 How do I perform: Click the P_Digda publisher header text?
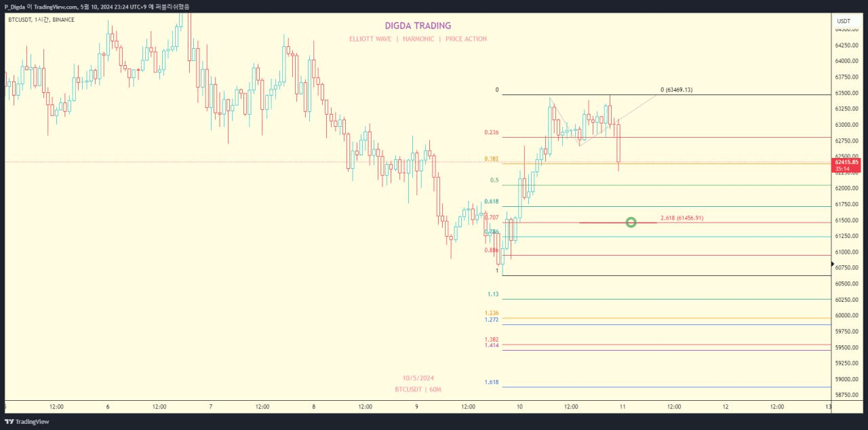point(97,6)
